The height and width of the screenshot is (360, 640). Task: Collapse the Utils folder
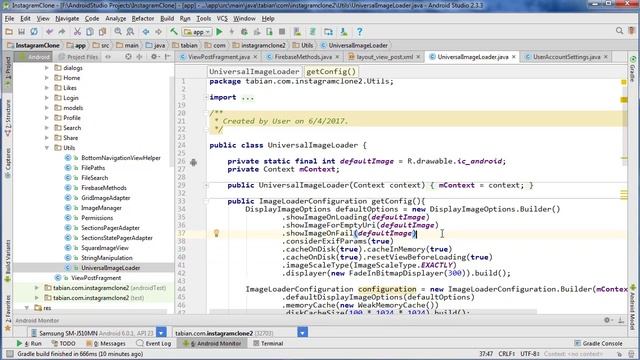coord(47,148)
